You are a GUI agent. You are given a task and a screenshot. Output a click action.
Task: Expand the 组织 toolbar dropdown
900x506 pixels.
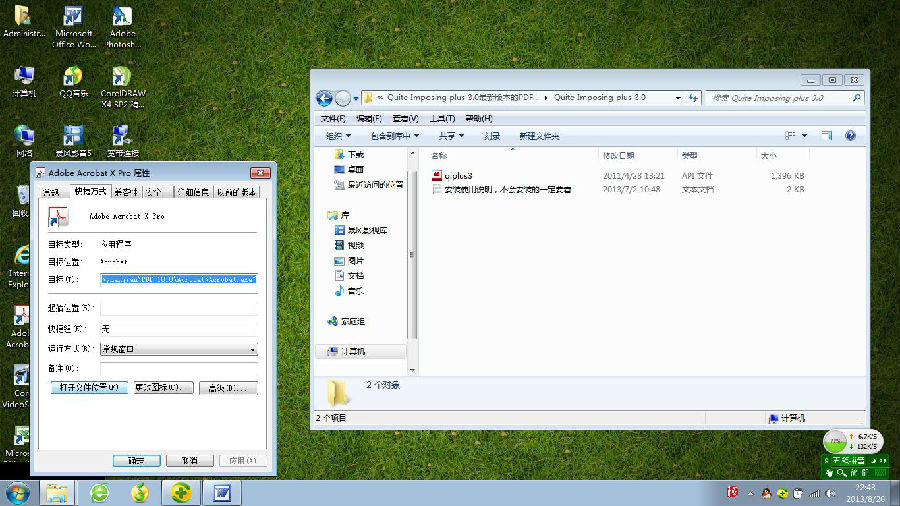coord(338,136)
